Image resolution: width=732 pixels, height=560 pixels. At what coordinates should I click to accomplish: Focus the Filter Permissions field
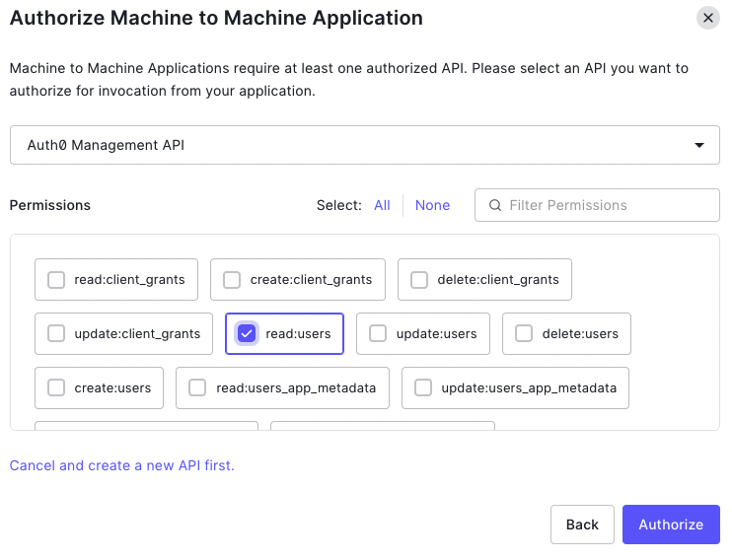(x=607, y=205)
